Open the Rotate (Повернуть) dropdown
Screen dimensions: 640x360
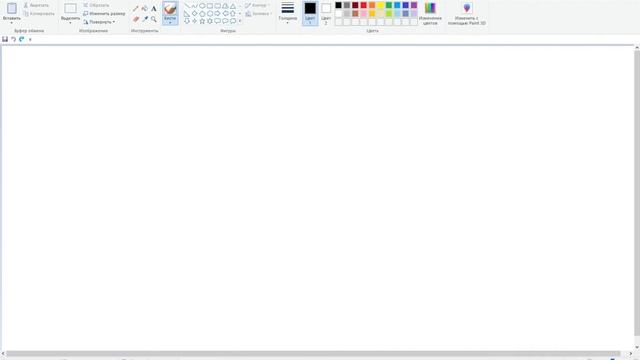100,22
